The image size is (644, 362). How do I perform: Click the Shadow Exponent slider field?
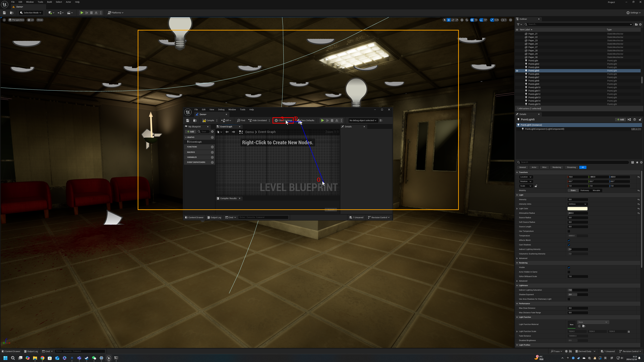click(577, 295)
